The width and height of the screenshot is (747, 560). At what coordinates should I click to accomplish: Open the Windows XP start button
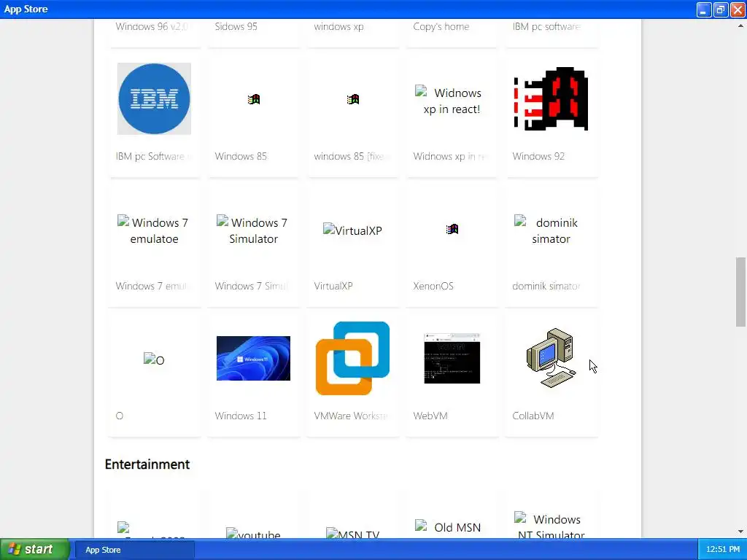point(35,549)
